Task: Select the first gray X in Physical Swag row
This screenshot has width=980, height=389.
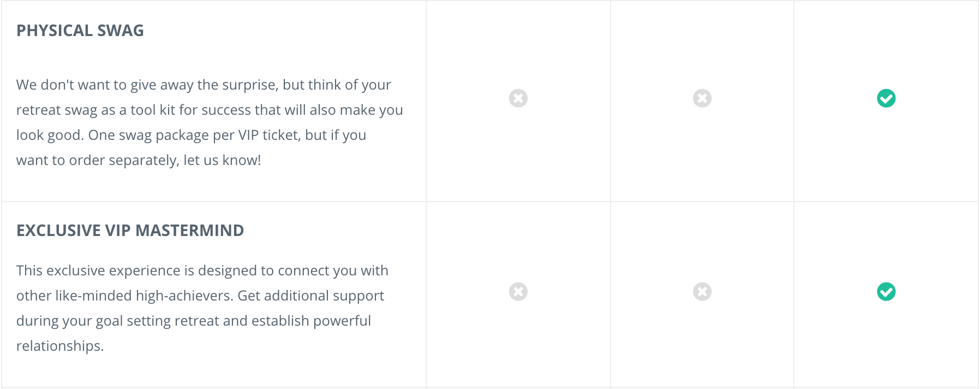Action: [x=518, y=98]
